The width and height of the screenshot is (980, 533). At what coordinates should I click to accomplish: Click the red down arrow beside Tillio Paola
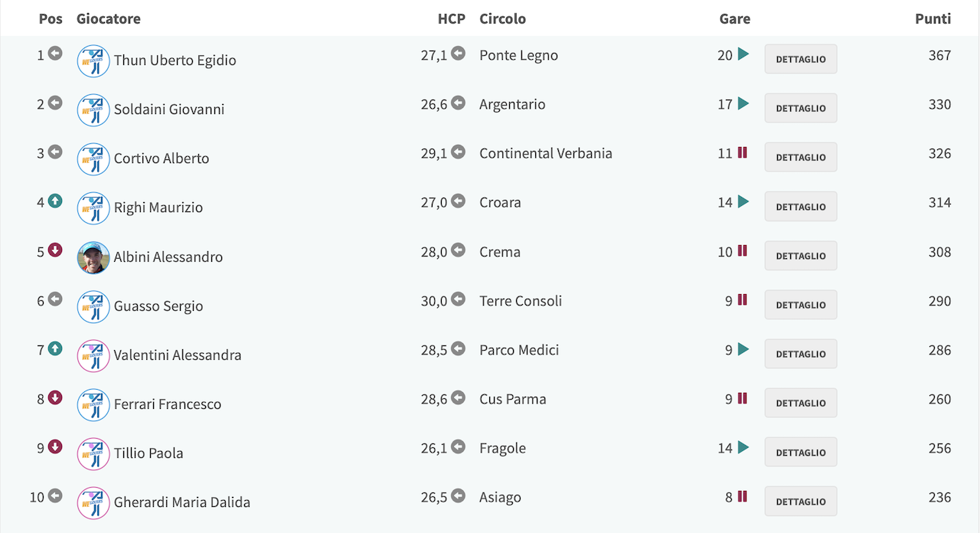click(55, 446)
